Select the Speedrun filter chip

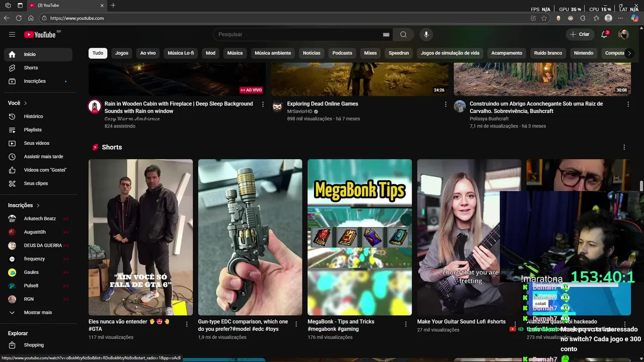pos(398,53)
